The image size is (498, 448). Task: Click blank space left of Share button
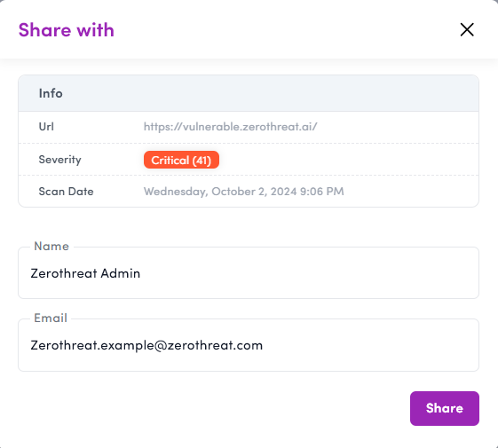[214, 408]
